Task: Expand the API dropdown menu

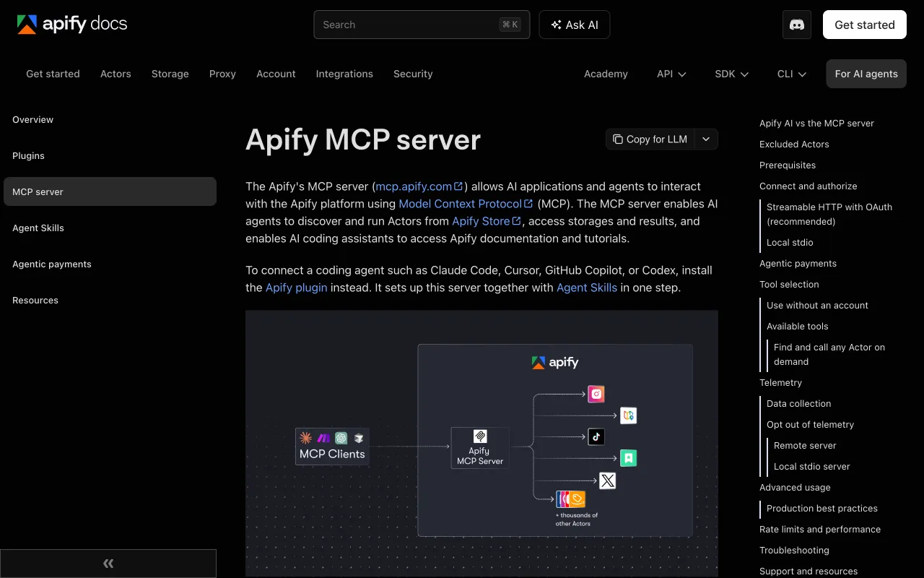Action: point(671,74)
